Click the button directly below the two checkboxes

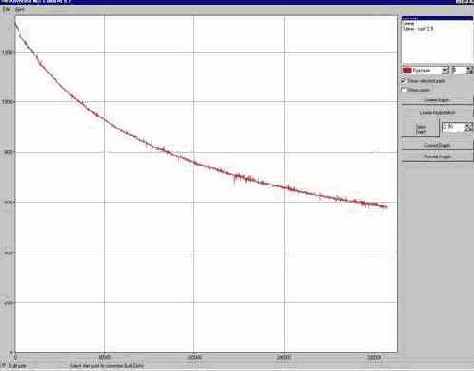click(437, 100)
